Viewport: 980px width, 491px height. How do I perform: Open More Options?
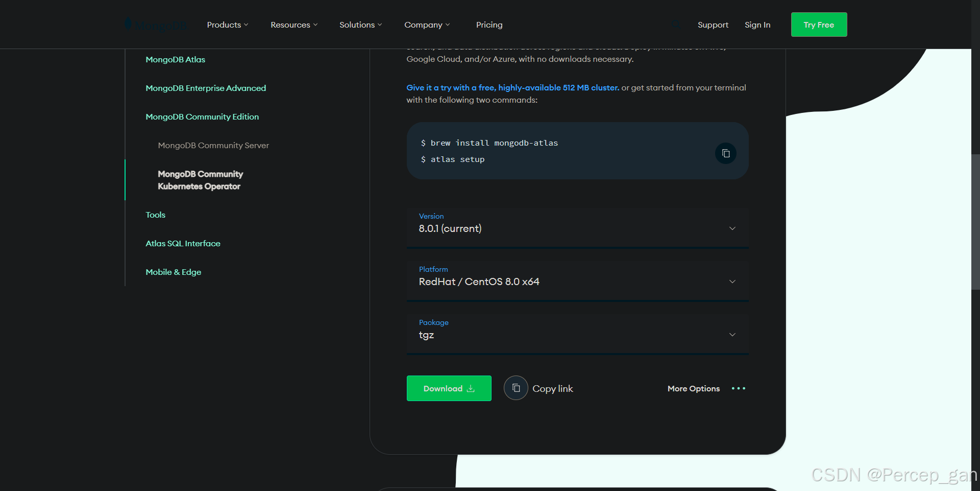pyautogui.click(x=694, y=389)
